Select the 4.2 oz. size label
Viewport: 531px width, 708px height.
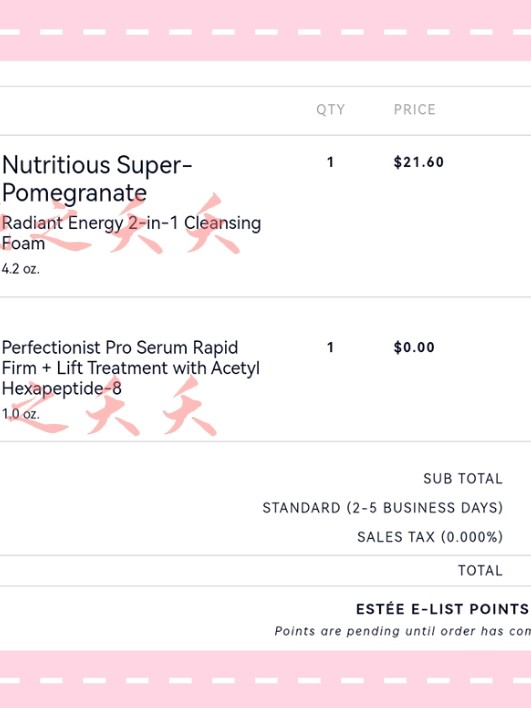coord(21,269)
